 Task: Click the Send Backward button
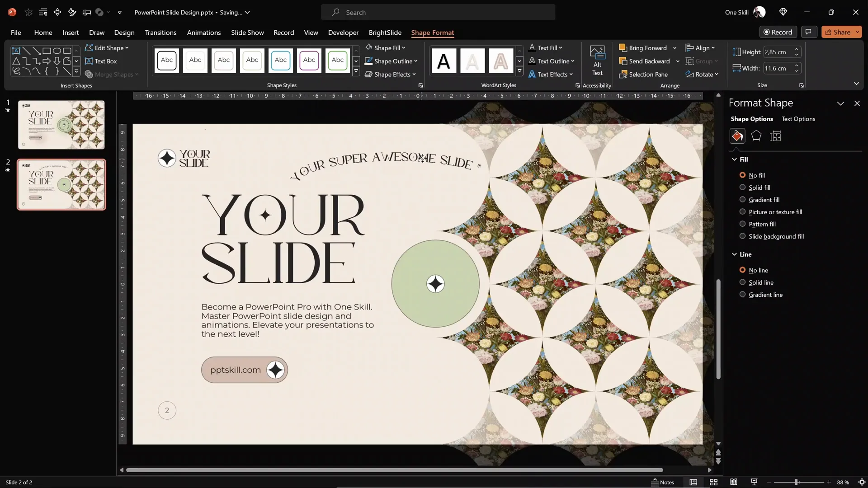645,61
